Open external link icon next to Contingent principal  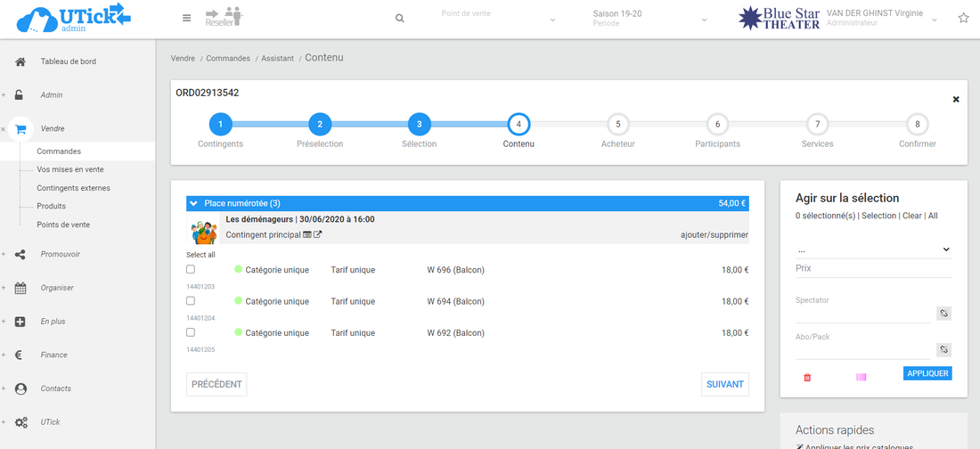click(x=317, y=235)
